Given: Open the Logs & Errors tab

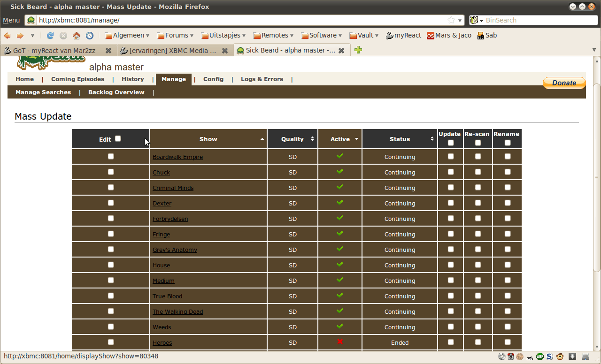Looking at the screenshot, I should point(262,79).
